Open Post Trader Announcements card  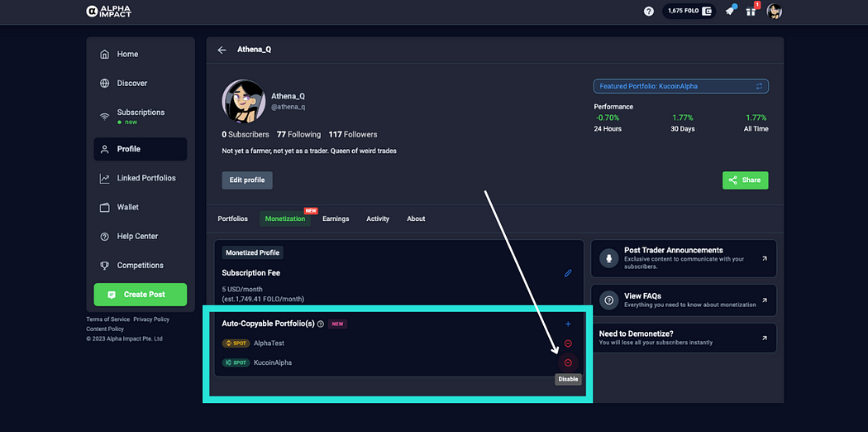[x=684, y=258]
